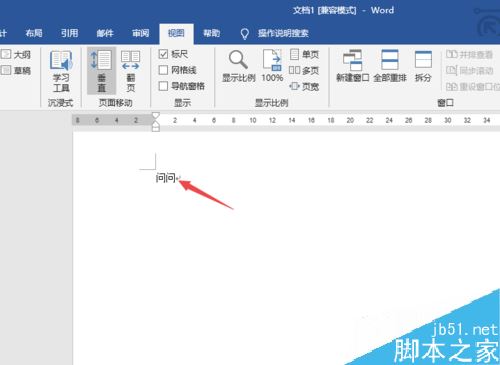Choose One Page (单页) view

(304, 54)
